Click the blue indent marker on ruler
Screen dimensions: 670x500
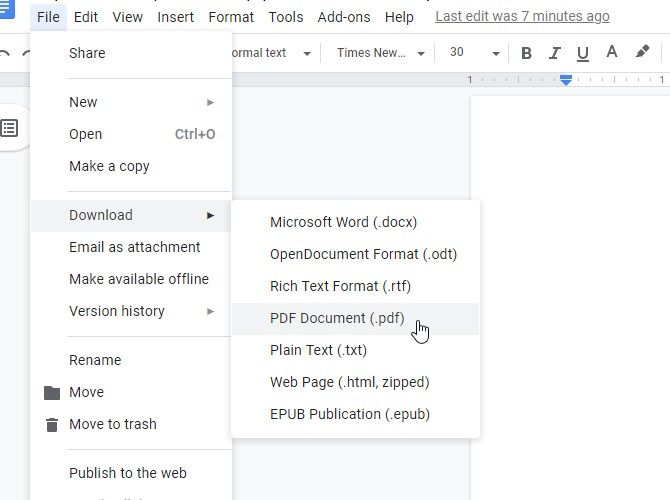pyautogui.click(x=566, y=80)
